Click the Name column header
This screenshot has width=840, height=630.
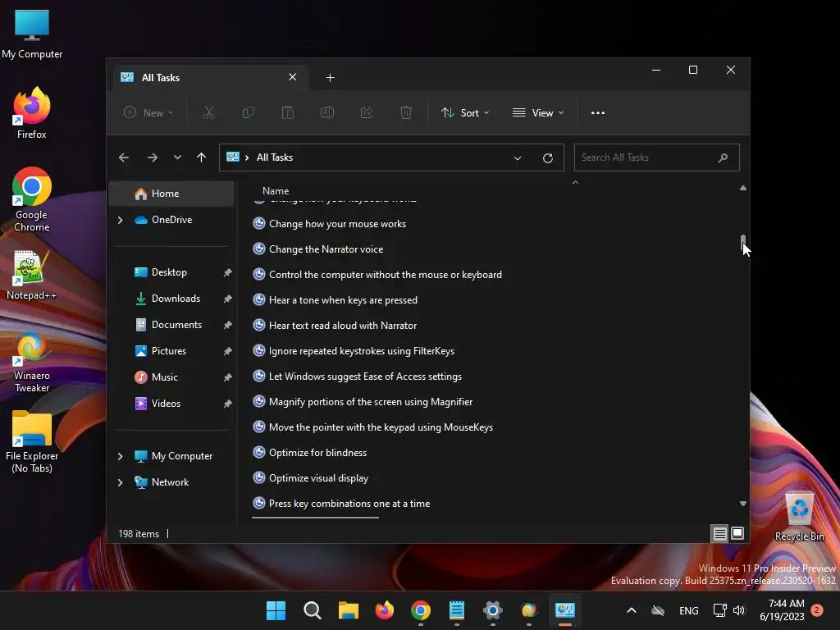[276, 190]
